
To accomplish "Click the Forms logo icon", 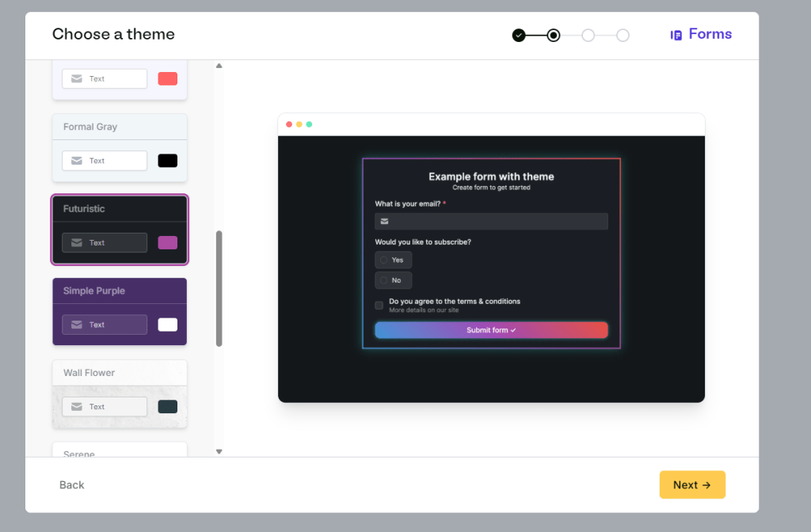I will [x=676, y=35].
